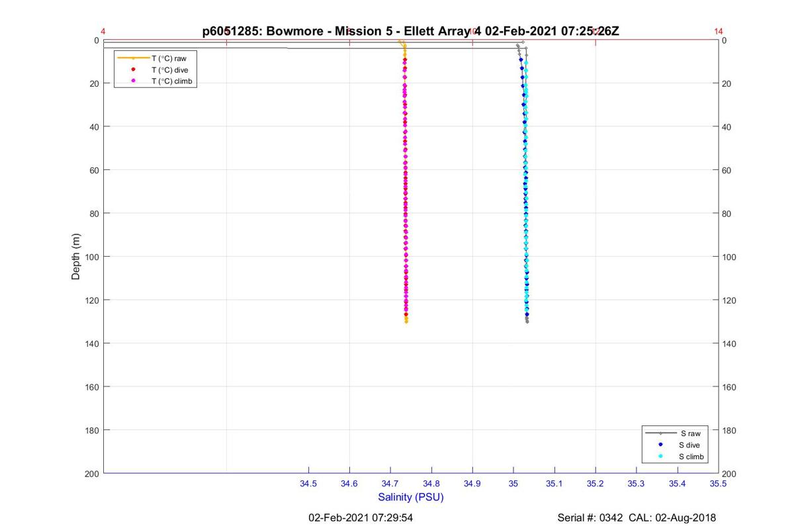Click salinity tick label '35'

tap(513, 484)
